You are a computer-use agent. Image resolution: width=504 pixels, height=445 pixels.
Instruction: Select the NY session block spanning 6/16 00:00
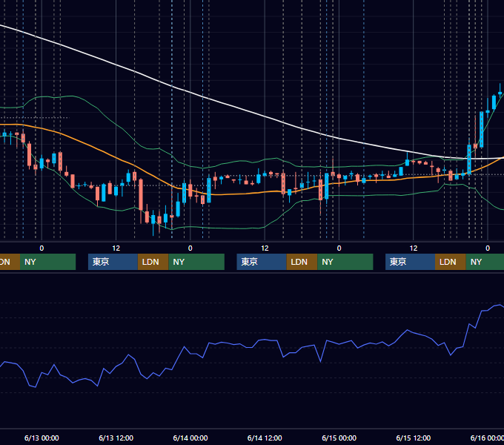pyautogui.click(x=485, y=262)
